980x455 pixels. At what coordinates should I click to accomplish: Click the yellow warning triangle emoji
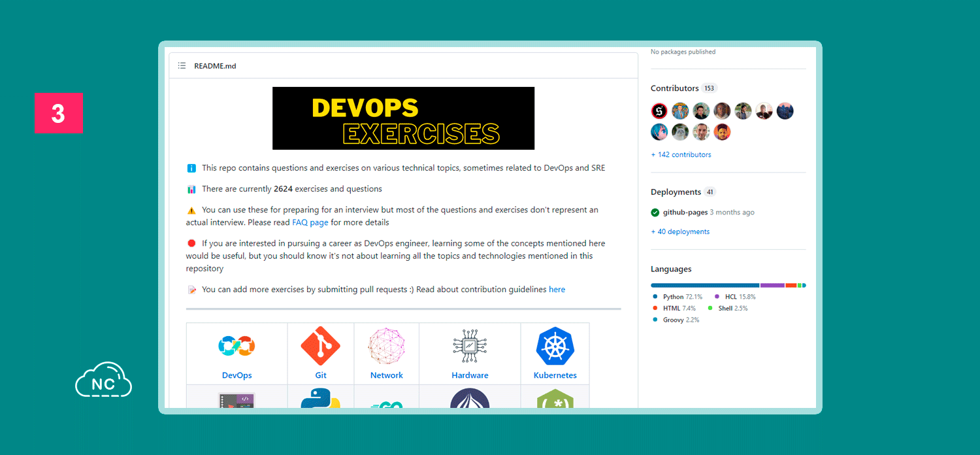pyautogui.click(x=191, y=210)
